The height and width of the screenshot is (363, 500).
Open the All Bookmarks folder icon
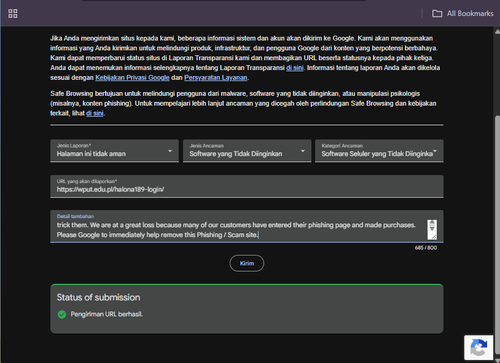coord(437,14)
